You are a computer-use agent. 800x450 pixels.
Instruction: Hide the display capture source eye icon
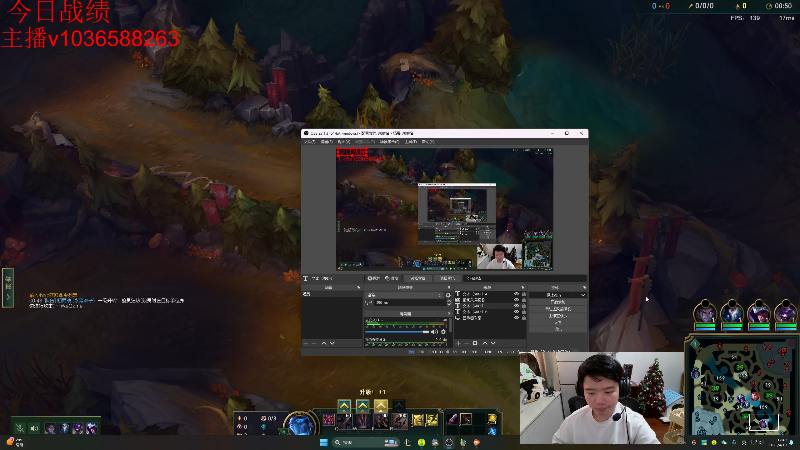click(516, 317)
